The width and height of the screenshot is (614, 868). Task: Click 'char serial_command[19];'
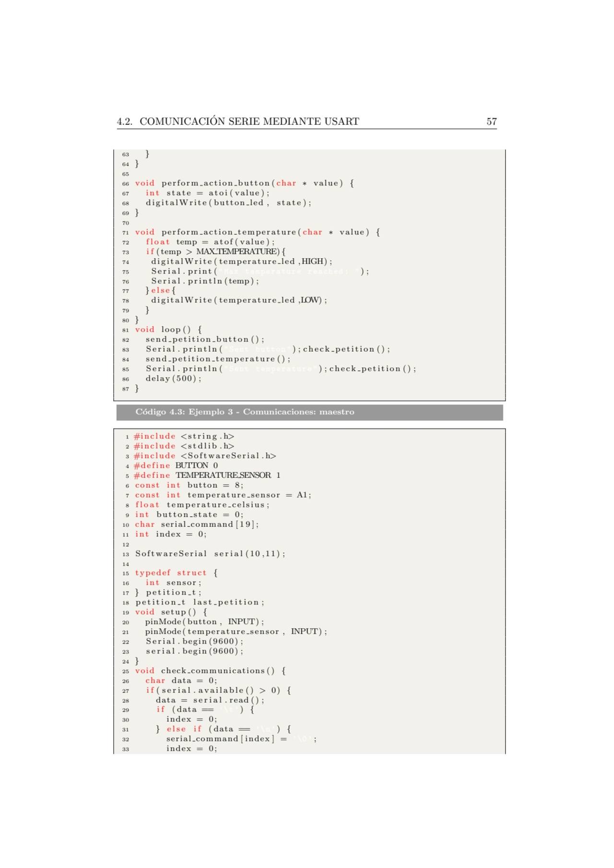click(x=197, y=524)
